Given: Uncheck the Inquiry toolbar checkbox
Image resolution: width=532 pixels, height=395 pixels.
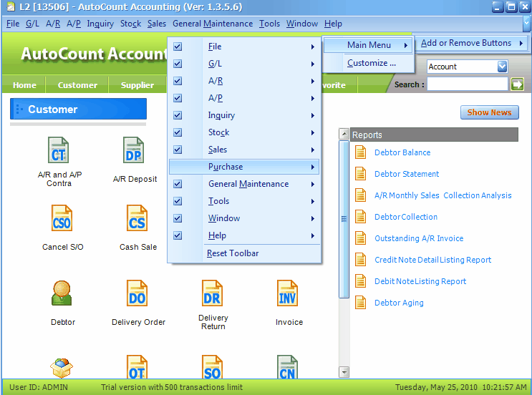Looking at the screenshot, I should 178,115.
